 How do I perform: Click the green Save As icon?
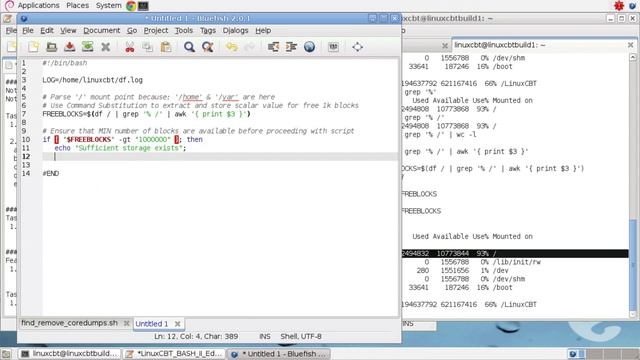[x=87, y=47]
